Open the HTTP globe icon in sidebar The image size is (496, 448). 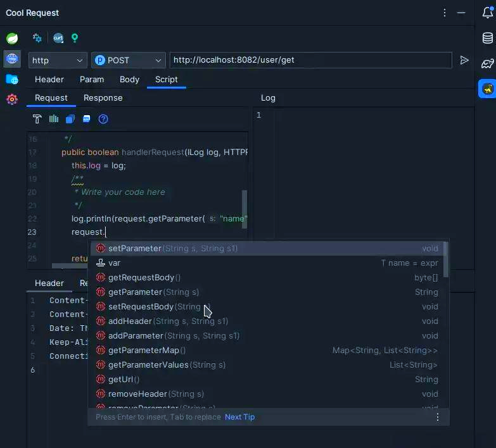pyautogui.click(x=12, y=59)
